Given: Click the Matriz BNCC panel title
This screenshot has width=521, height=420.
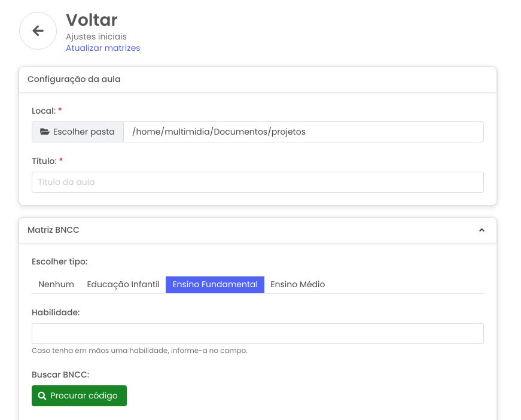Looking at the screenshot, I should [53, 230].
